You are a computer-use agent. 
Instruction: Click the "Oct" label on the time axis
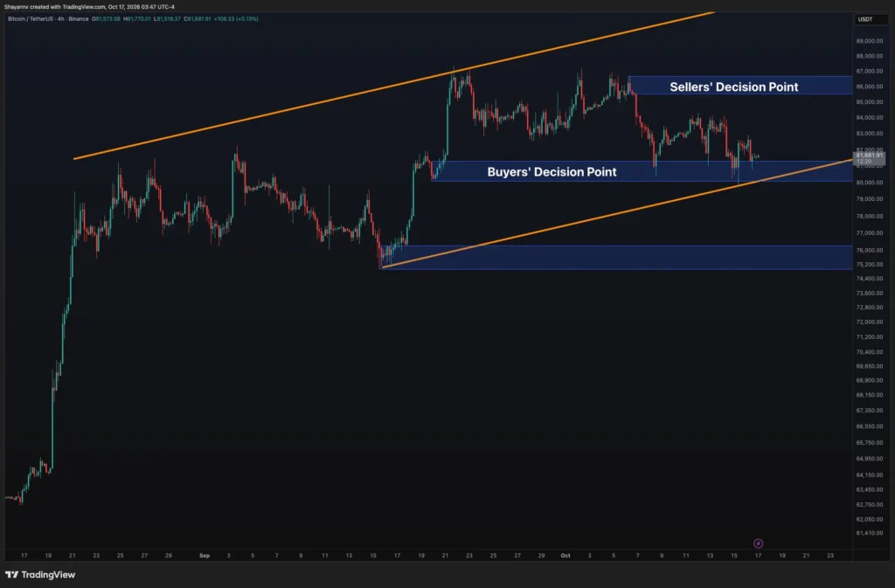tap(565, 556)
